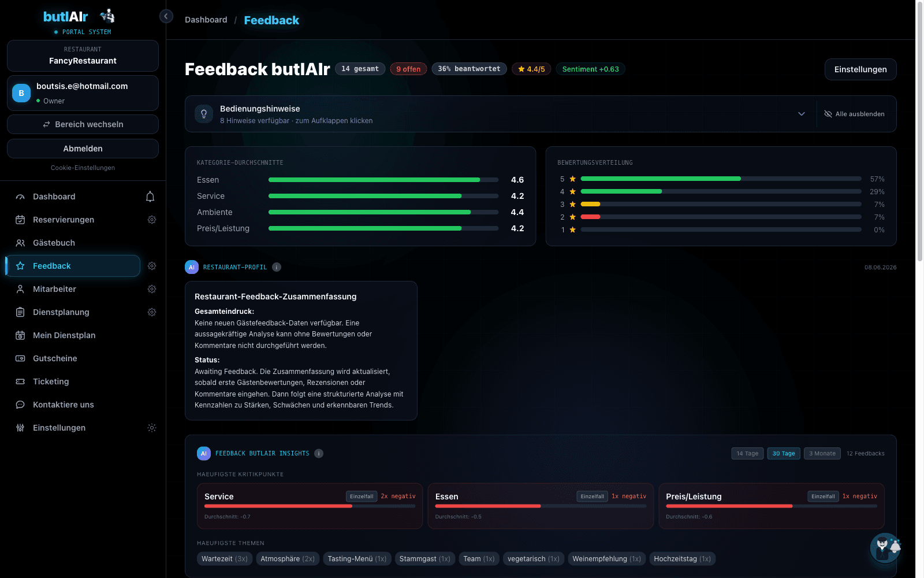Open the Essen Kritikpunkt card
The image size is (924, 578).
541,506
